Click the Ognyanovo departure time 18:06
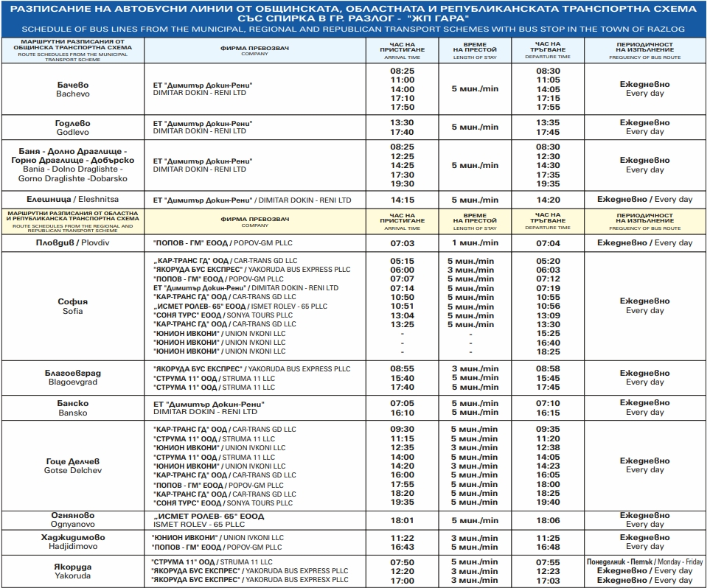The width and height of the screenshot is (710, 588). (x=548, y=520)
